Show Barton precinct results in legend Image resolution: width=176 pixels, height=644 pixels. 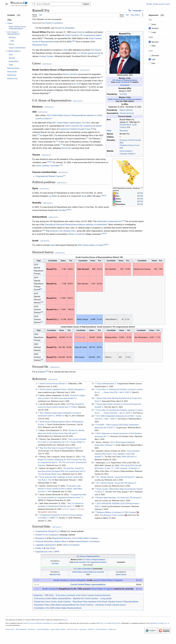[x=140, y=201]
